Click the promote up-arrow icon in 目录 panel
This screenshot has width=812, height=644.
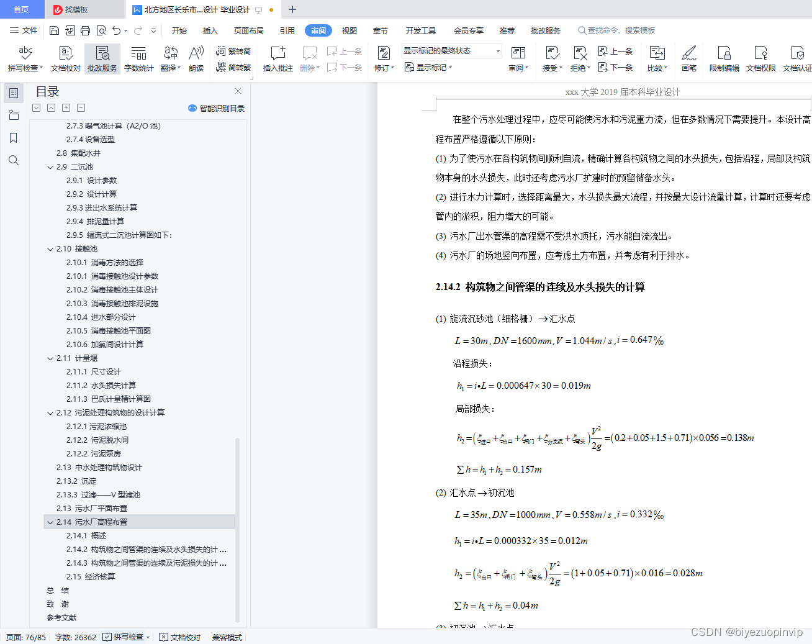(x=52, y=108)
